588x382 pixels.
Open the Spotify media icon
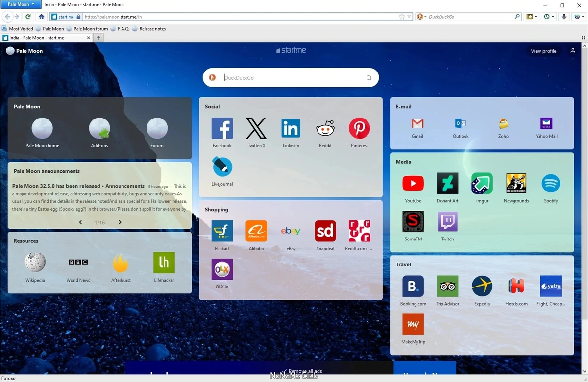(551, 183)
